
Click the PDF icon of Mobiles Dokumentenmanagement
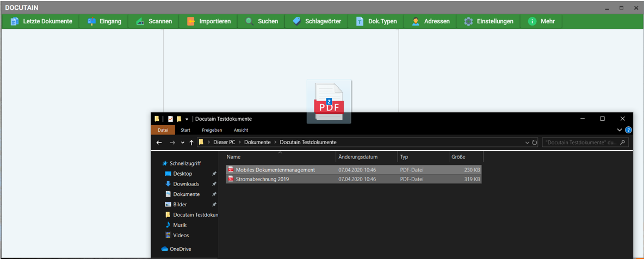coord(231,170)
